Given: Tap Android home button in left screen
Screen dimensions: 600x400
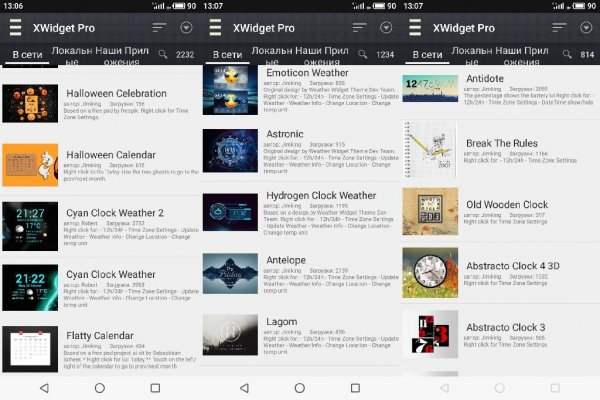Looking at the screenshot, I should pyautogui.click(x=100, y=388).
